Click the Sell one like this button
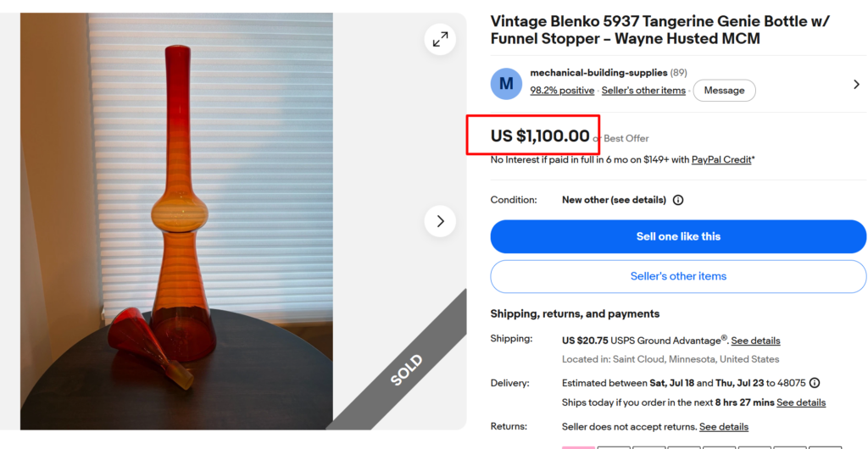Viewport: 868px width, 449px height. pyautogui.click(x=678, y=236)
